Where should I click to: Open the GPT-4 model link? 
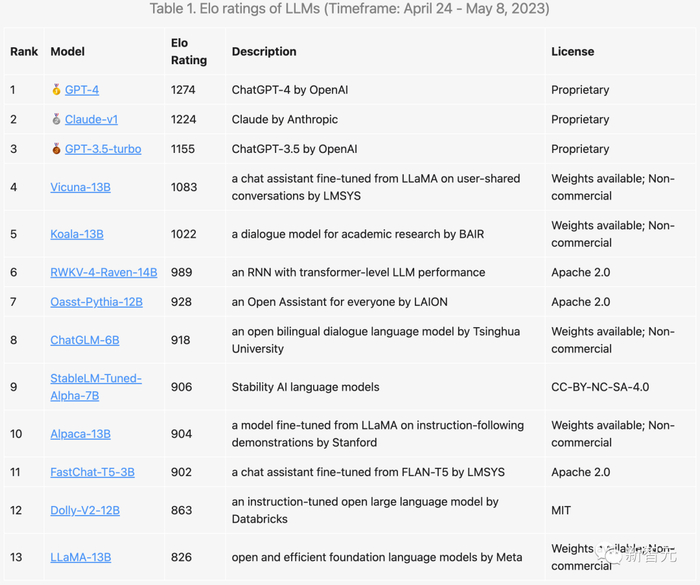[82, 90]
